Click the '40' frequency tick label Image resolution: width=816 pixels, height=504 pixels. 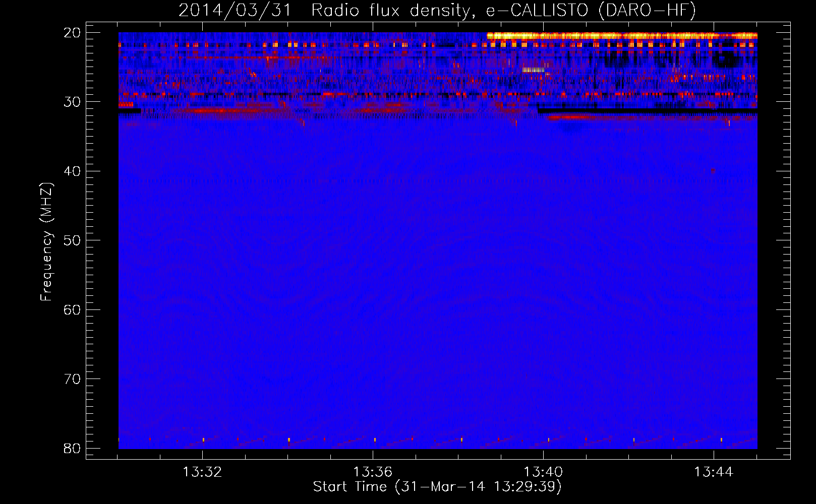[72, 171]
